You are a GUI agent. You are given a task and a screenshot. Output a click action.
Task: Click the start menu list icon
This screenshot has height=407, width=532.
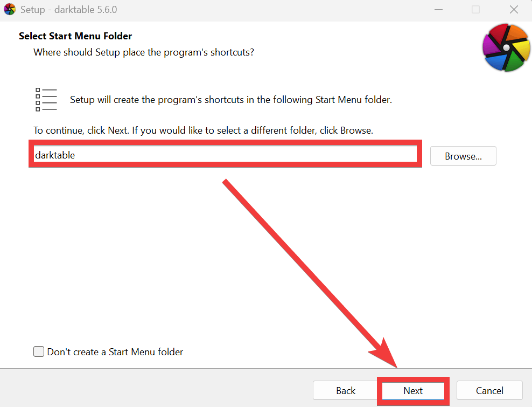[x=46, y=99]
